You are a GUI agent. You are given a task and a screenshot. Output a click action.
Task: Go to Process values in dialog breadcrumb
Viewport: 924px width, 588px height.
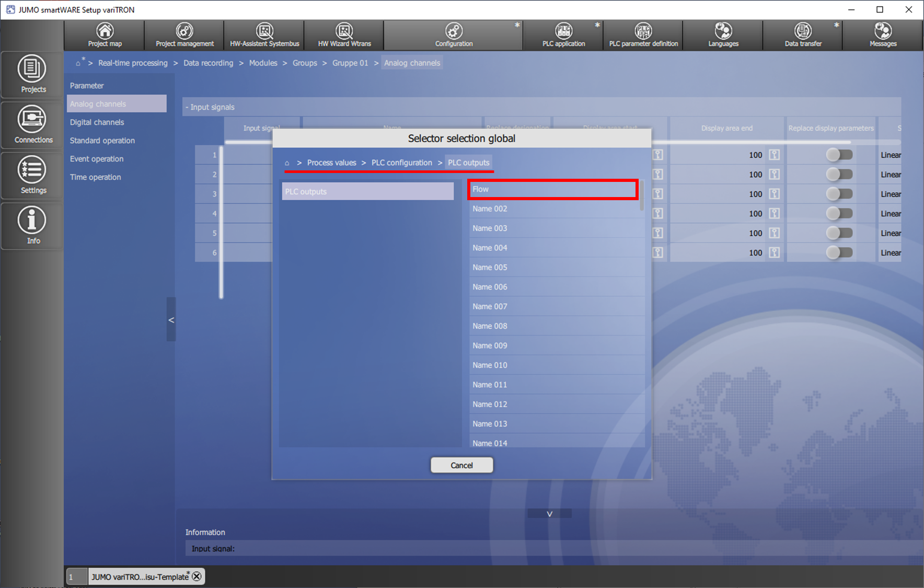click(331, 163)
